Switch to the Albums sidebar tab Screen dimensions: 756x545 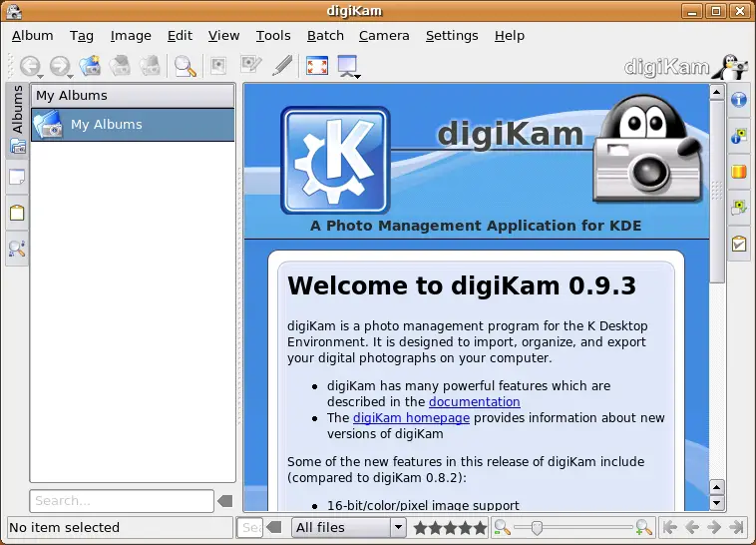(17, 120)
